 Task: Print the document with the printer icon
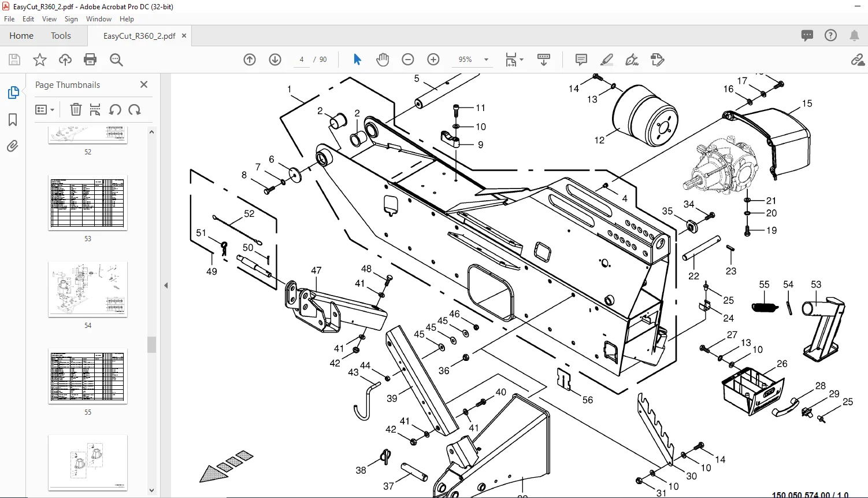90,60
